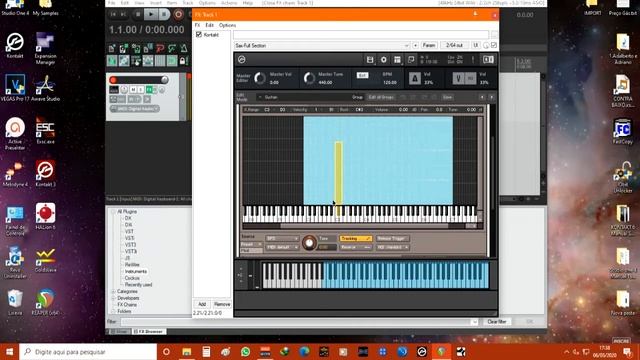Open Track 1 FX button
640x360 pixels.
point(149,89)
